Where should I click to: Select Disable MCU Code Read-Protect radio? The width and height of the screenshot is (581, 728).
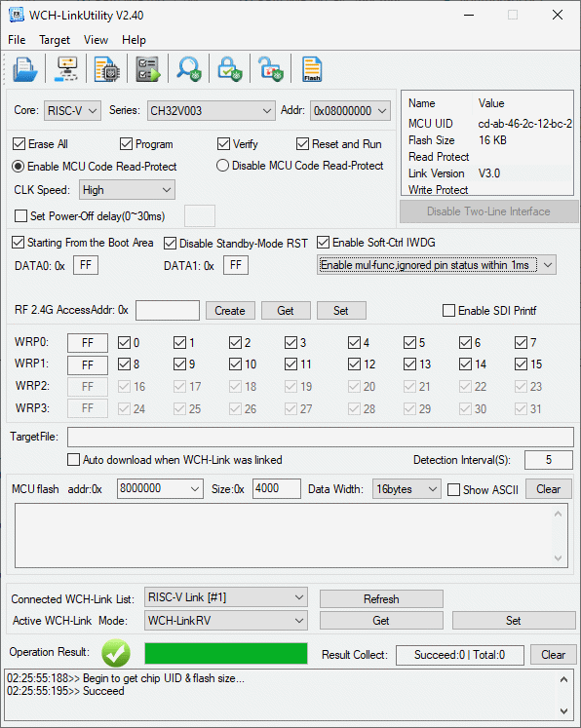coord(222,166)
